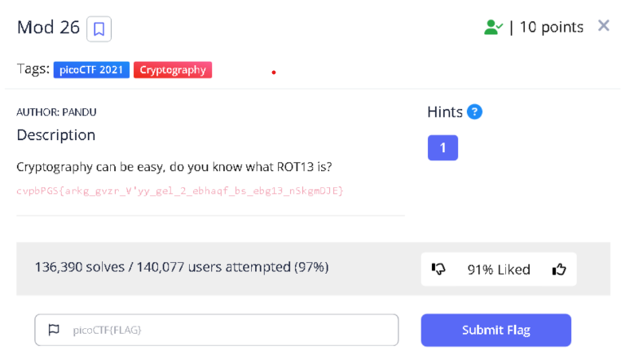Click the flag icon in input box
Viewport: 621px width, 364px height.
pos(54,330)
